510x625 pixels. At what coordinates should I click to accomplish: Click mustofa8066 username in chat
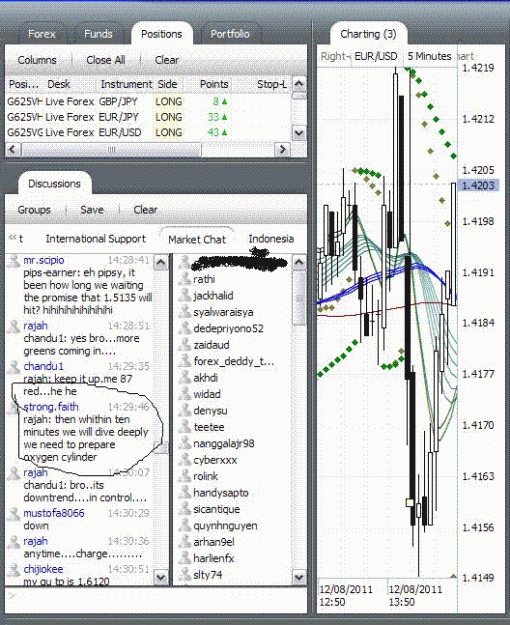click(x=54, y=513)
